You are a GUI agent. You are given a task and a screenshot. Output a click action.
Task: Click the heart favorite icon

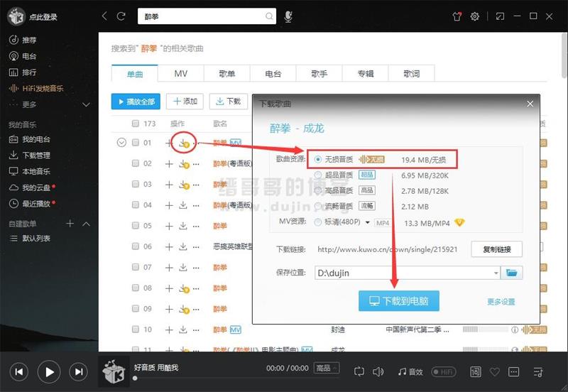point(494,371)
